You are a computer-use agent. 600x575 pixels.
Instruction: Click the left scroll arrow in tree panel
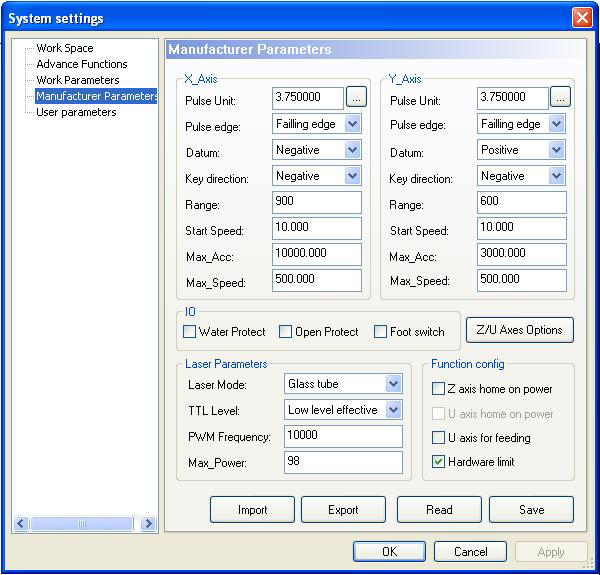click(x=22, y=523)
